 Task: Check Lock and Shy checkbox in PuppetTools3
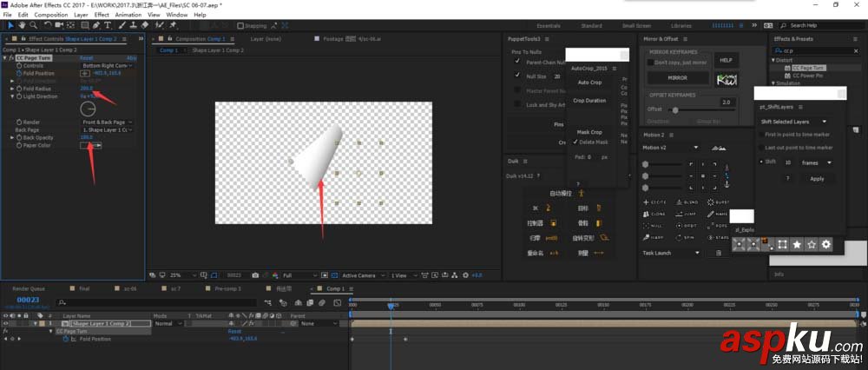tap(517, 104)
